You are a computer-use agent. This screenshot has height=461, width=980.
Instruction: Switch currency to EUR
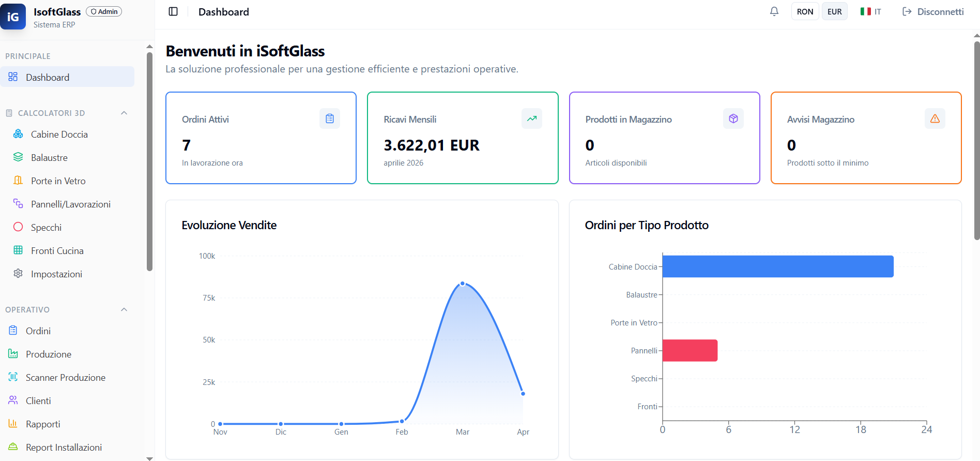click(834, 11)
